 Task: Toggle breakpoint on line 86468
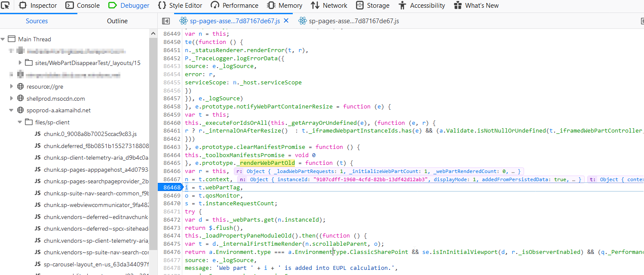tap(172, 187)
